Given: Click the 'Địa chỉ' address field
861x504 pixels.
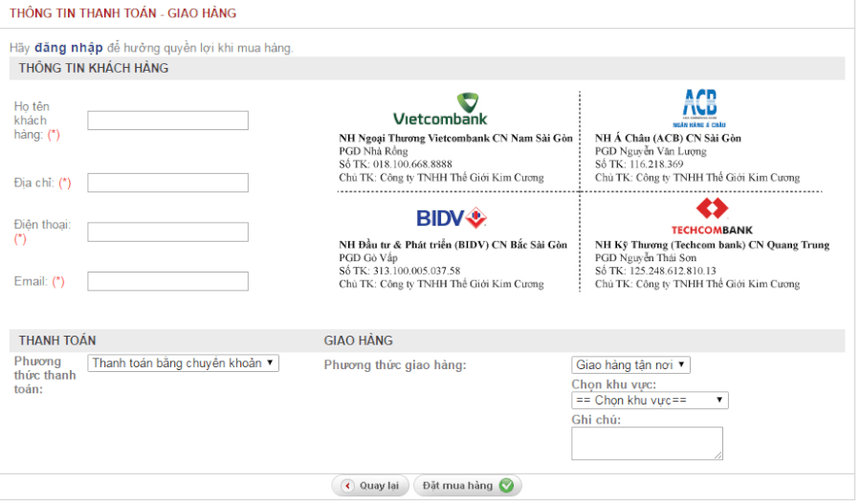Looking at the screenshot, I should (167, 183).
